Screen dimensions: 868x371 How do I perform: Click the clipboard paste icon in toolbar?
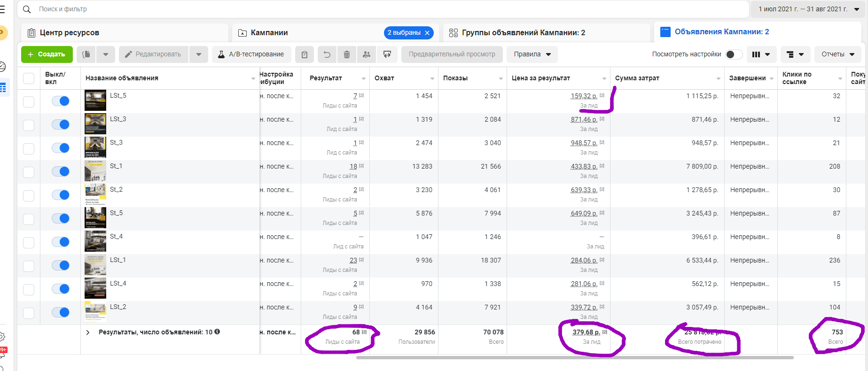[x=305, y=54]
